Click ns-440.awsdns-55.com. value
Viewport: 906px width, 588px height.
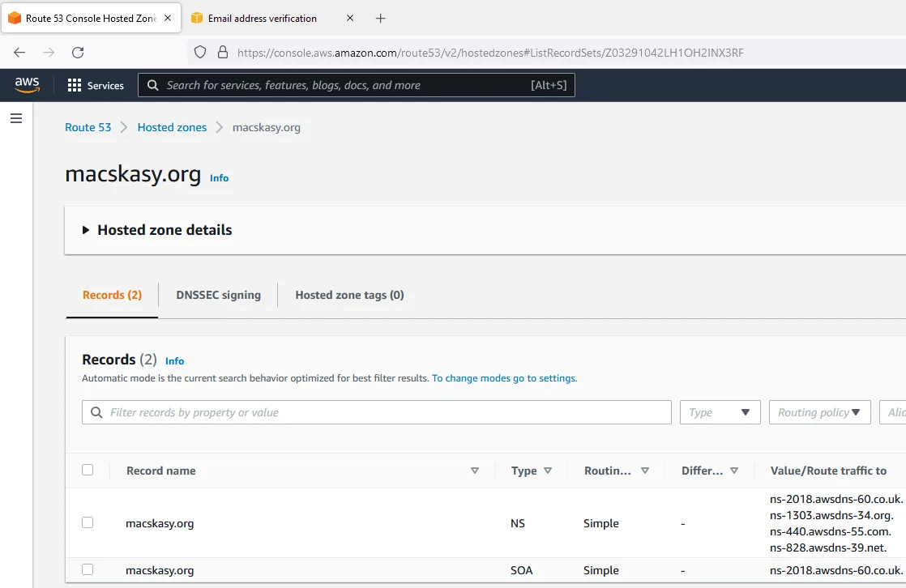pyautogui.click(x=831, y=531)
